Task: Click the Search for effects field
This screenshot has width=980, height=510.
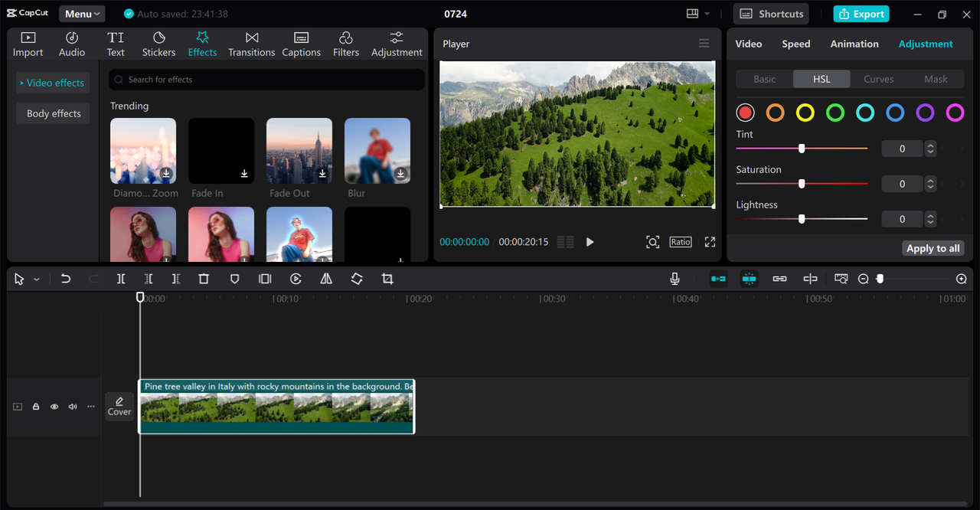Action: [266, 80]
